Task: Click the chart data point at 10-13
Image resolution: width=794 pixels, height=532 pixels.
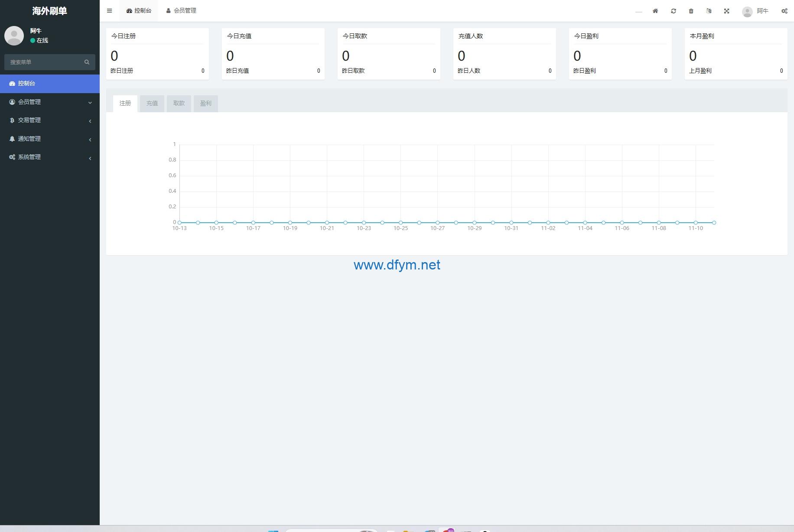Action: pos(179,223)
